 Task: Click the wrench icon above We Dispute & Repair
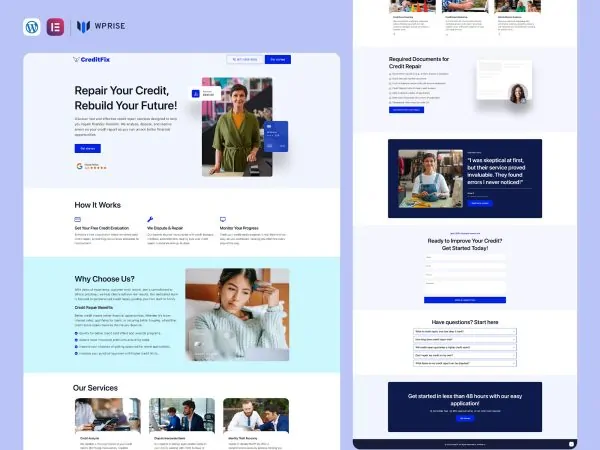(150, 219)
